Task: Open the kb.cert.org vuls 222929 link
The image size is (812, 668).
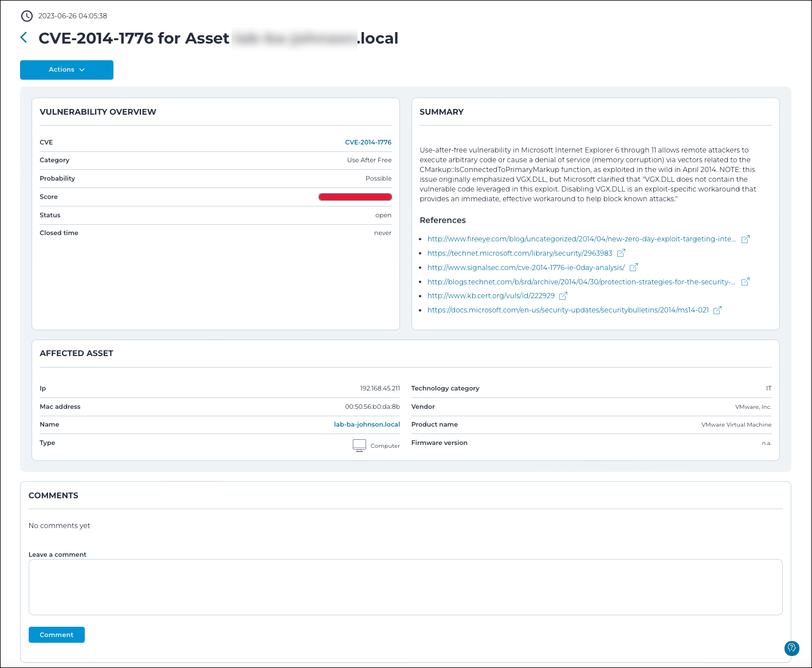Action: point(491,296)
